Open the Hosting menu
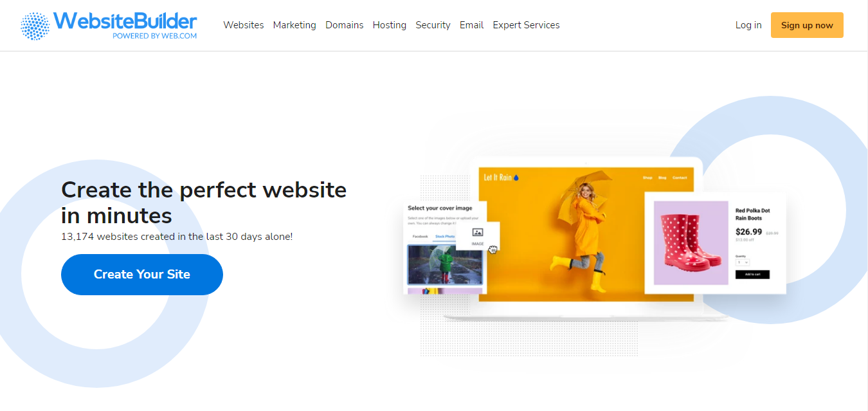This screenshot has width=868, height=411. pos(390,25)
